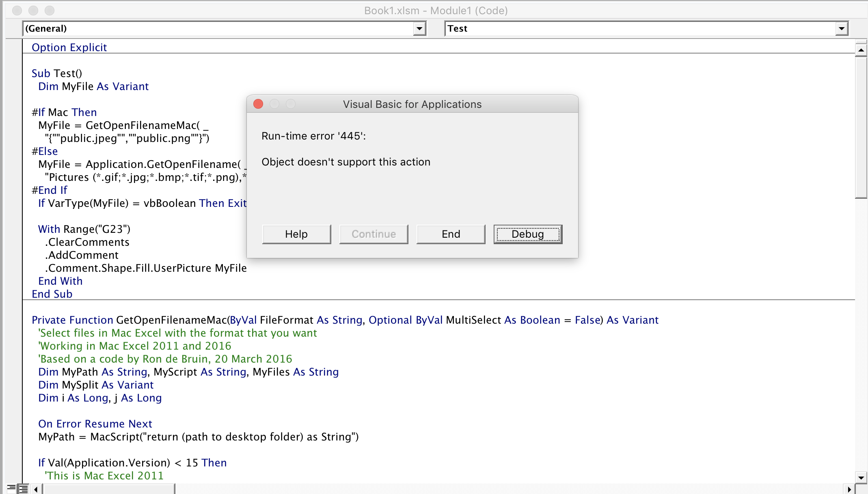Click the horizontal scroll left arrow
The image size is (868, 494).
click(x=36, y=489)
